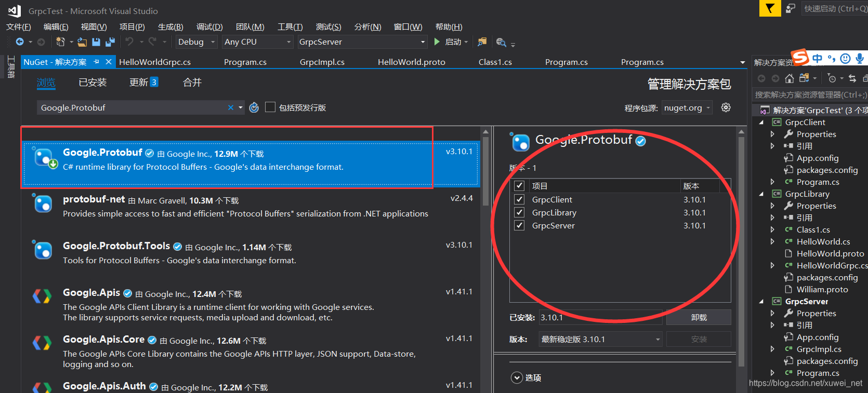Click Solution Explorer home icon
This screenshot has width=868, height=393.
[x=790, y=78]
